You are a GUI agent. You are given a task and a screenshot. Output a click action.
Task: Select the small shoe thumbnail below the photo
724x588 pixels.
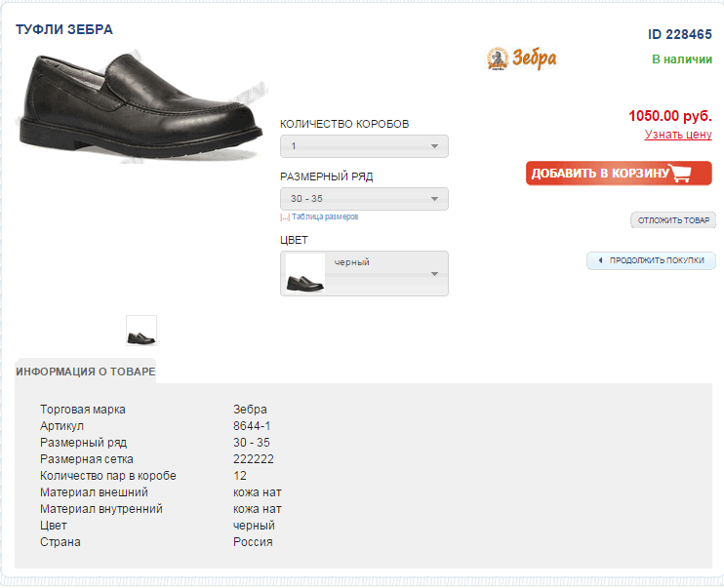pos(141,331)
